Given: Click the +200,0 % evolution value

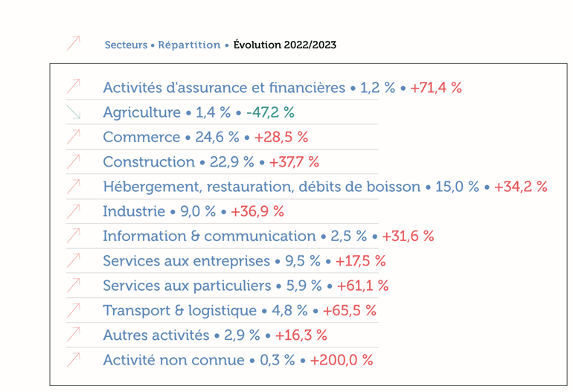Looking at the screenshot, I should (341, 360).
